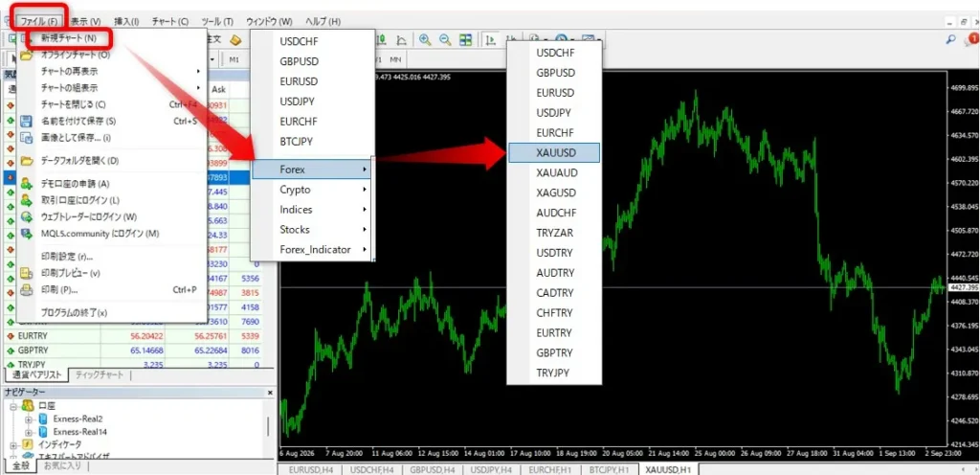Open the ウィンドウ (W) menu
The width and height of the screenshot is (980, 475).
(269, 21)
